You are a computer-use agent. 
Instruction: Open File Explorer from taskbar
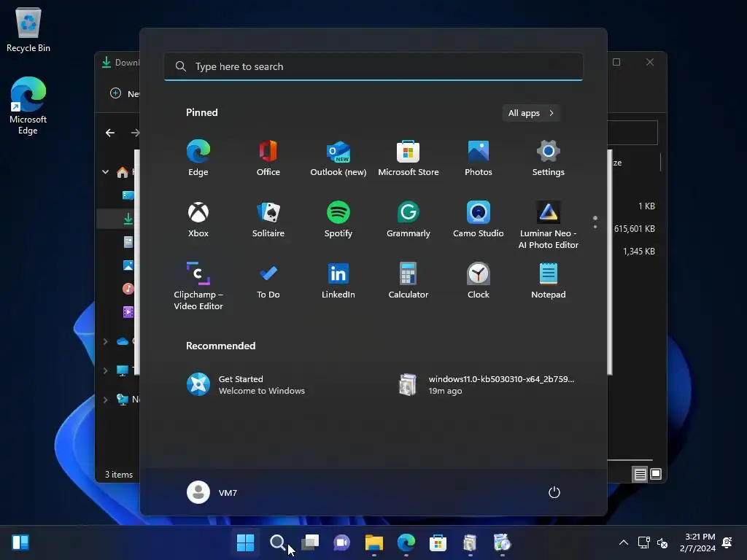(x=374, y=542)
